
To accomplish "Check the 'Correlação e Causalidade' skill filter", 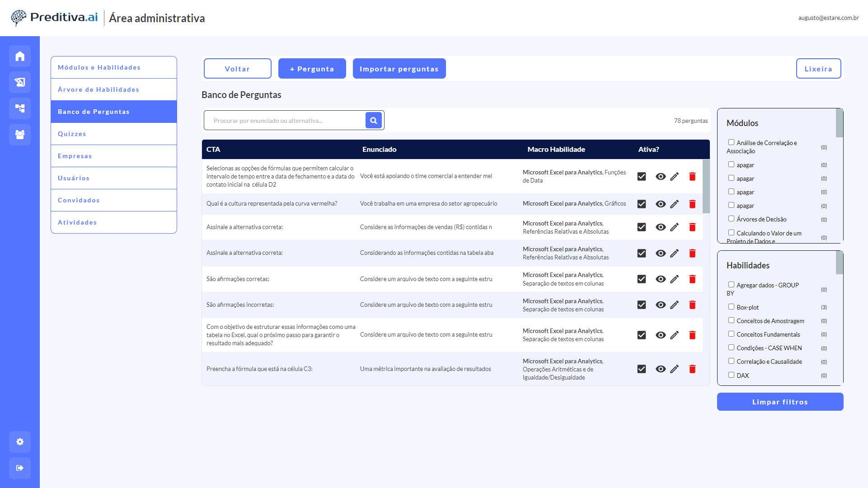I will click(x=731, y=361).
